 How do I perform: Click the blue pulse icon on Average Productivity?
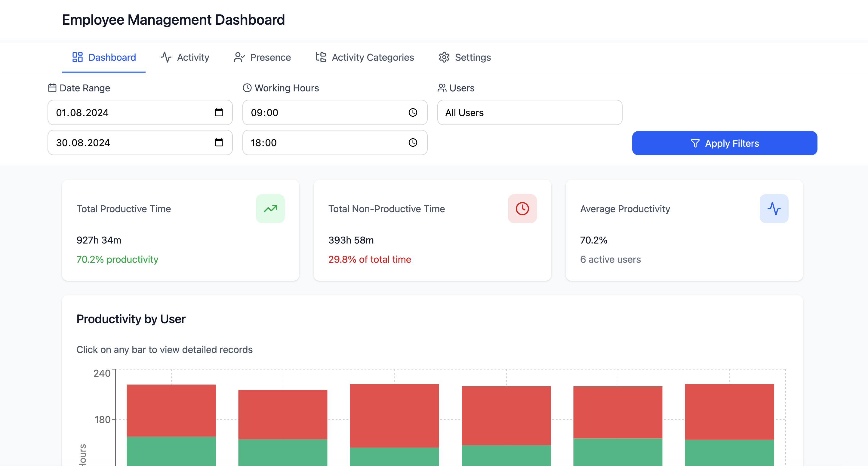pos(774,208)
